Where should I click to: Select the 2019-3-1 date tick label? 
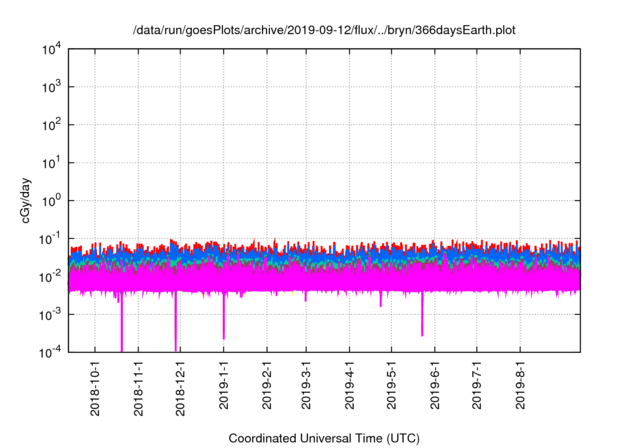[306, 388]
